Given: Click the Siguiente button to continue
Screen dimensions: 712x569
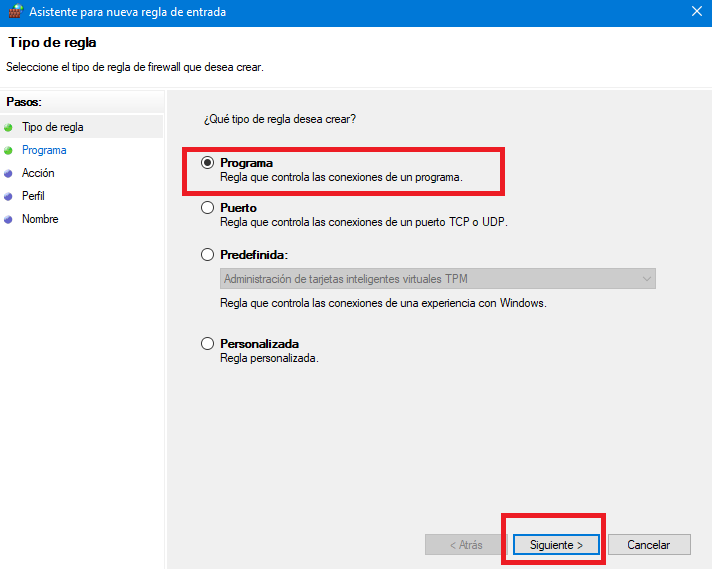Looking at the screenshot, I should point(556,544).
